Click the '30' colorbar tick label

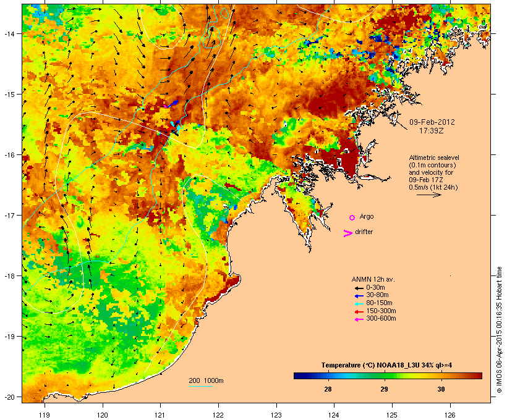click(441, 389)
